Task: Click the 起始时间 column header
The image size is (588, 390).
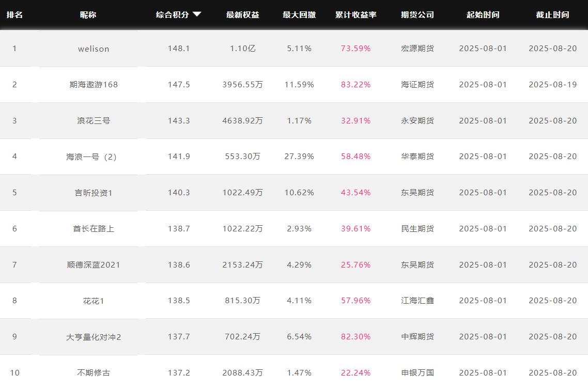Action: (x=483, y=14)
